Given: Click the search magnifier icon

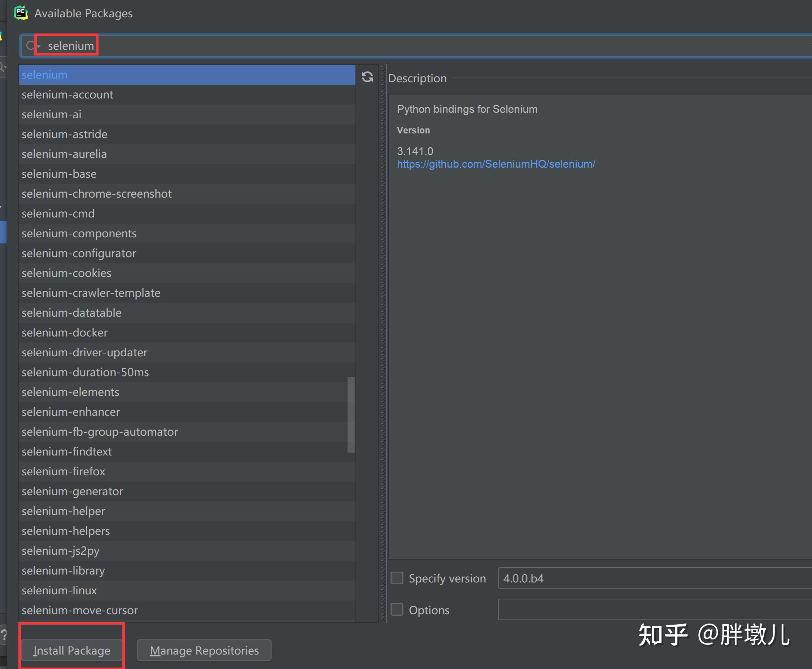Looking at the screenshot, I should click(x=30, y=46).
